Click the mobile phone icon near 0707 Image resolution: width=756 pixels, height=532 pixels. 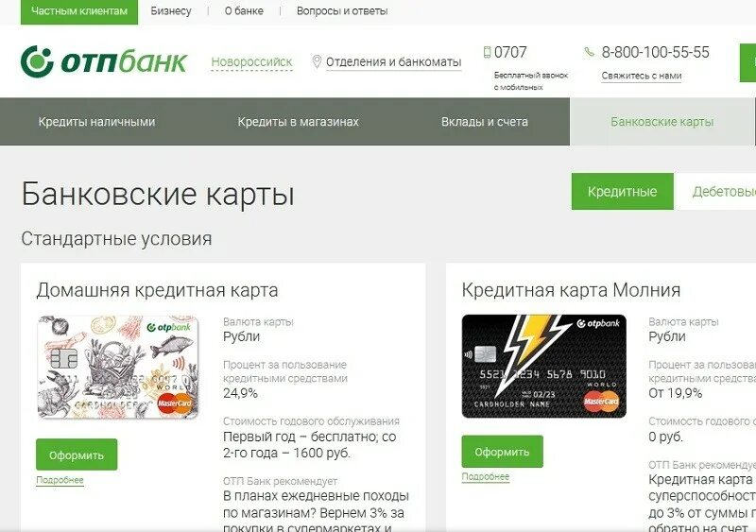tap(487, 52)
